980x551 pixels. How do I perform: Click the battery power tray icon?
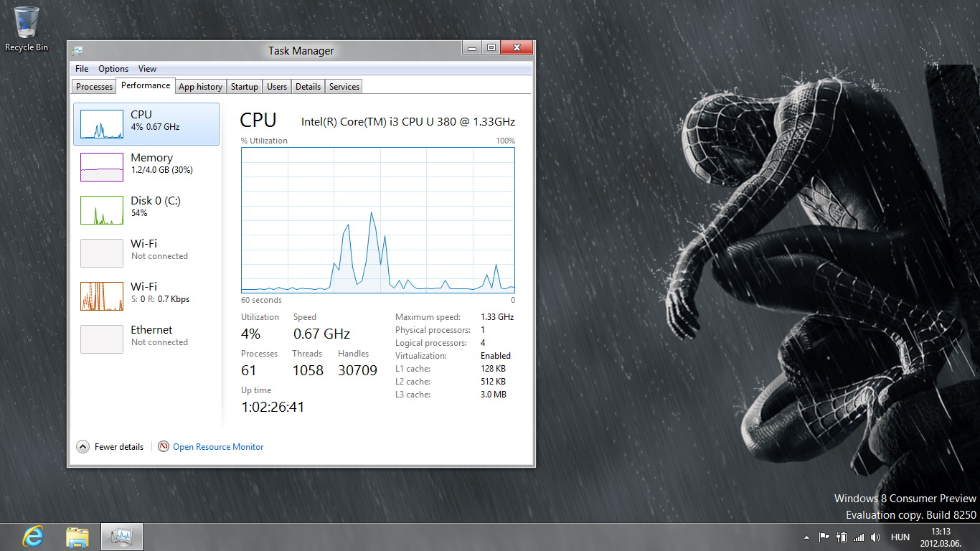(x=842, y=537)
